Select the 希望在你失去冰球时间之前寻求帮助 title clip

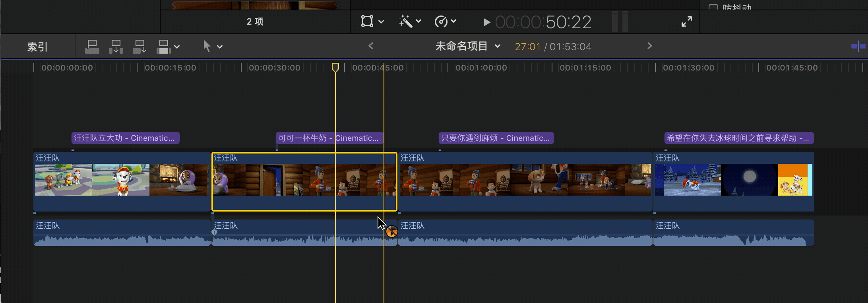pos(739,138)
